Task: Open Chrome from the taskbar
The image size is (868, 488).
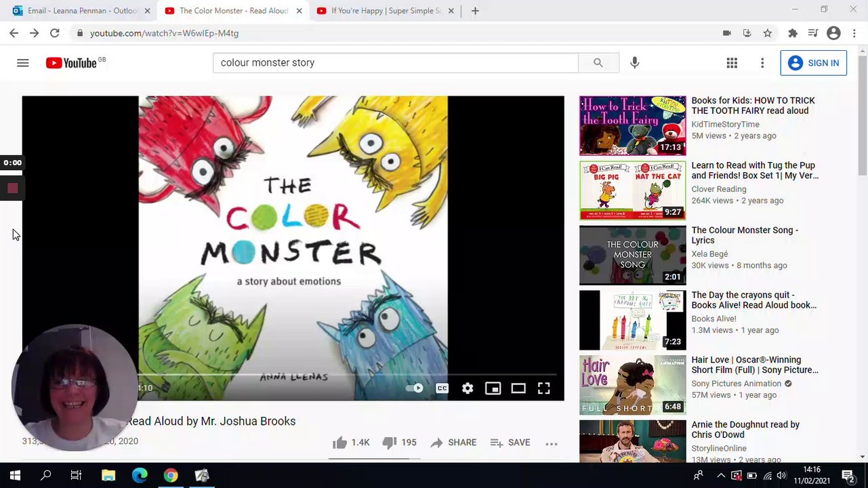Action: tap(171, 476)
